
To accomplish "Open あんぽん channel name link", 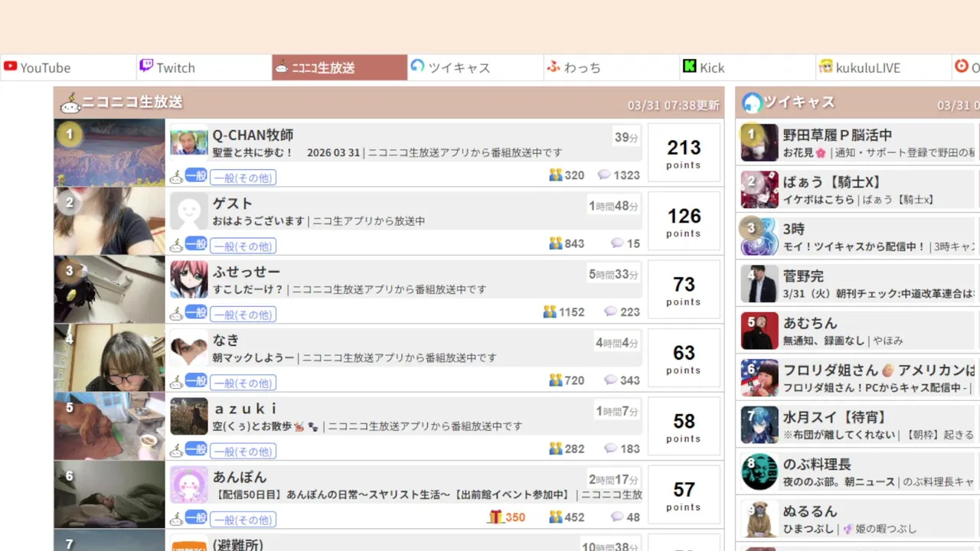I will click(x=240, y=477).
